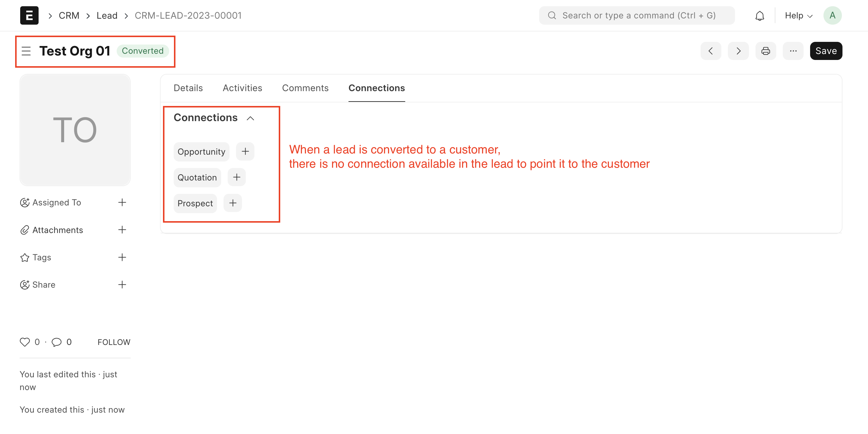Add a new Quotation connection with the plus icon
The height and width of the screenshot is (434, 868).
pos(236,177)
